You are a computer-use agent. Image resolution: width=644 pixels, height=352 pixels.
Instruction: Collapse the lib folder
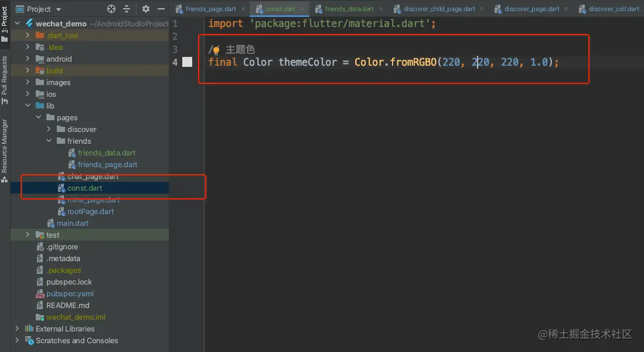point(28,106)
